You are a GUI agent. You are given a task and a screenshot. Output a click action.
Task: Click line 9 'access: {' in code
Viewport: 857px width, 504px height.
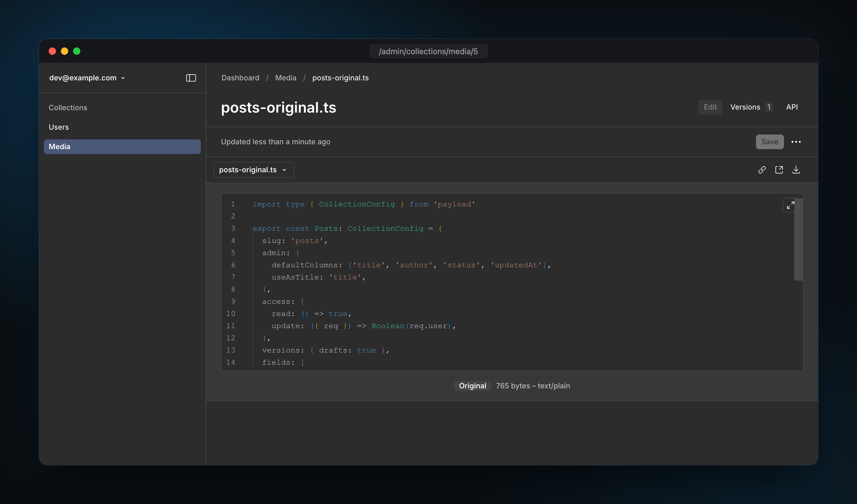point(283,302)
